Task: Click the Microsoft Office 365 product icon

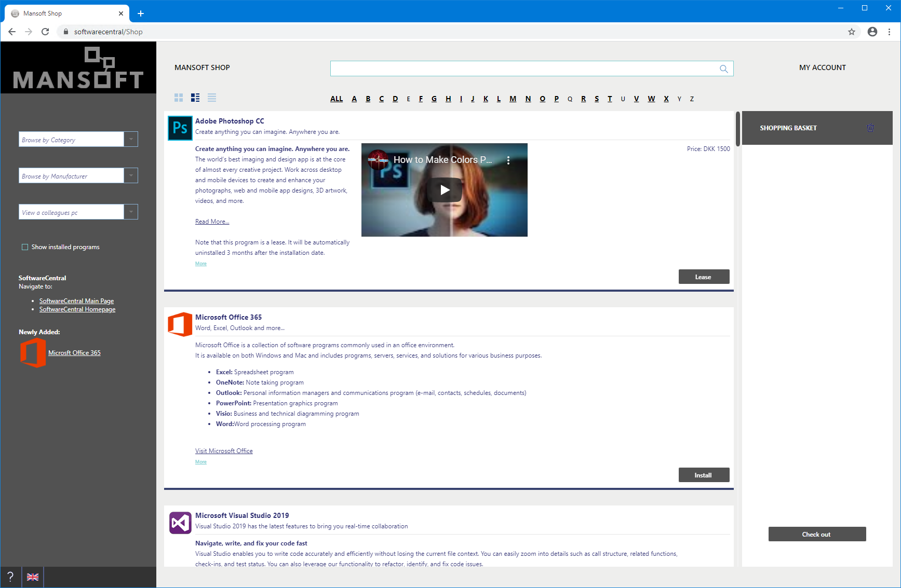Action: (180, 324)
